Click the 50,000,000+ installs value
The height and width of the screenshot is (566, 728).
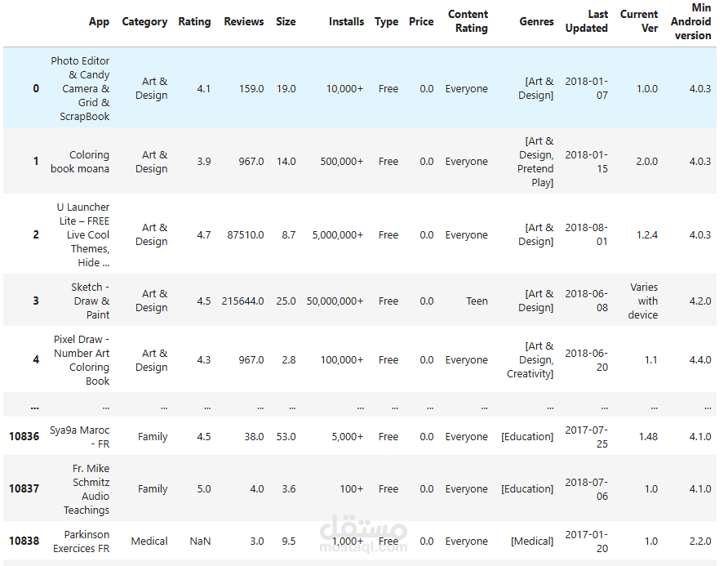[x=335, y=301]
